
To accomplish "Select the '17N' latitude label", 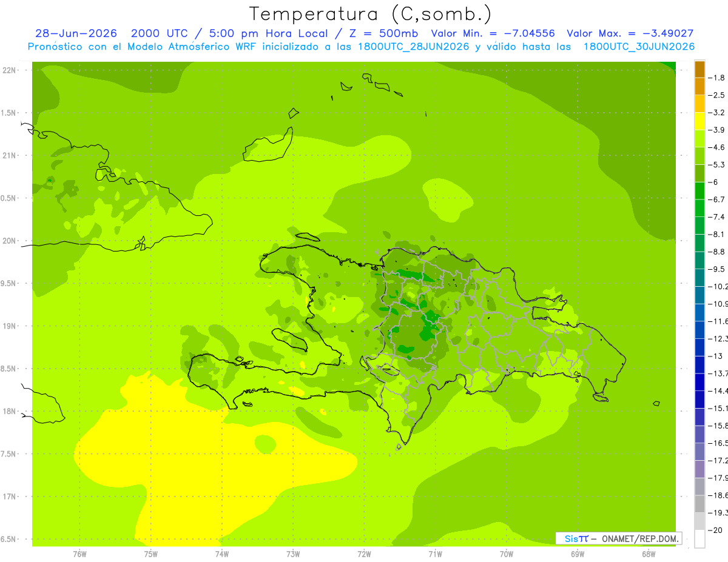I will 10,497.
